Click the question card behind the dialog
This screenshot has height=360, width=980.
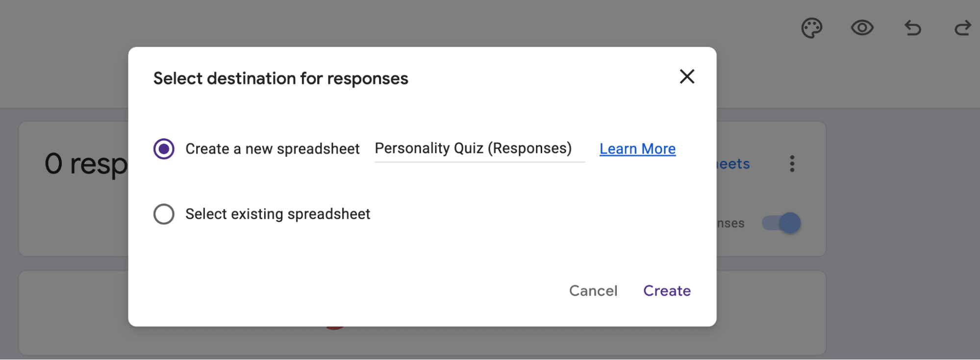(74, 314)
